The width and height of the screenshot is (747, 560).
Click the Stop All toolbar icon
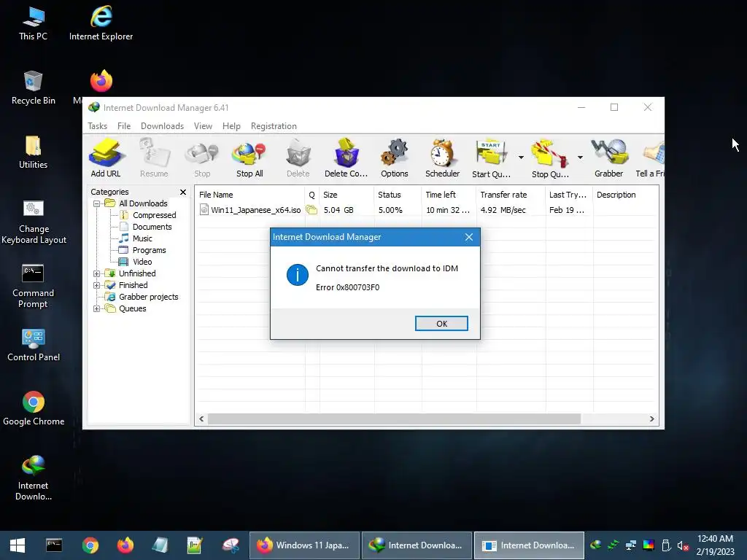pyautogui.click(x=249, y=158)
